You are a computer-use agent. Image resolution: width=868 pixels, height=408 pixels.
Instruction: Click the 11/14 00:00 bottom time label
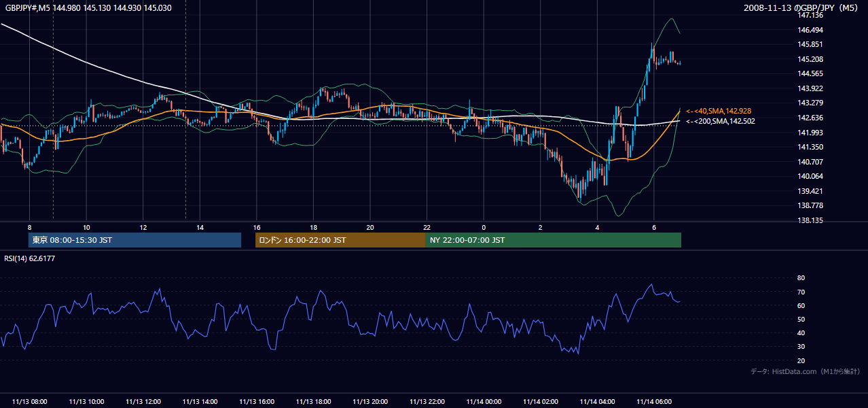(x=484, y=401)
